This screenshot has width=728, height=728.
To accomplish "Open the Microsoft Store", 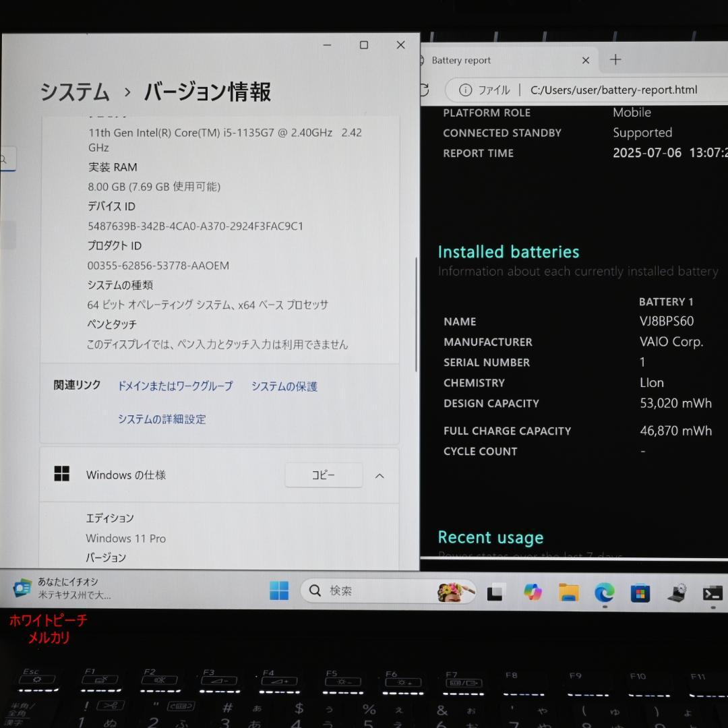I will [639, 591].
